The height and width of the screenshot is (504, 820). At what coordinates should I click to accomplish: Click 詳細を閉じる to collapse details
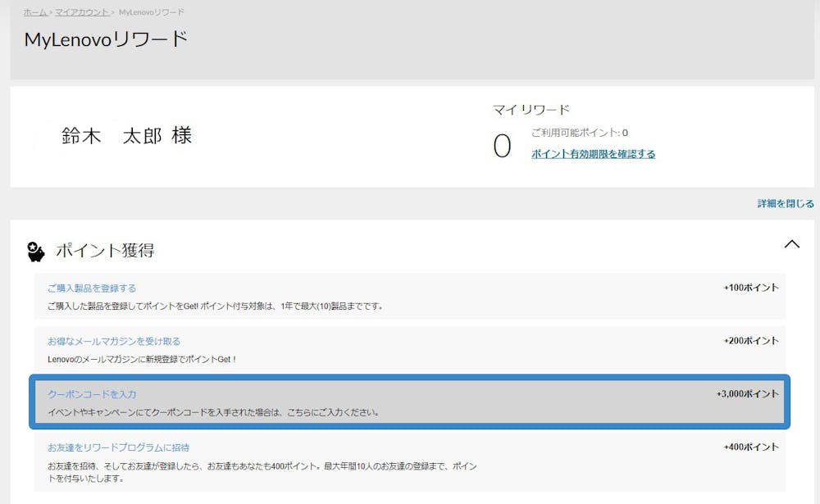click(x=786, y=203)
